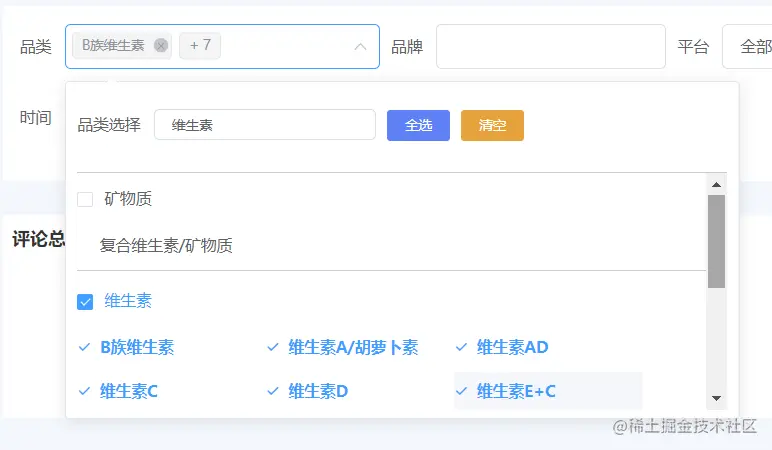Remove the B族维生素 tag with its x icon
Image resolution: width=772 pixels, height=450 pixels.
click(x=161, y=46)
